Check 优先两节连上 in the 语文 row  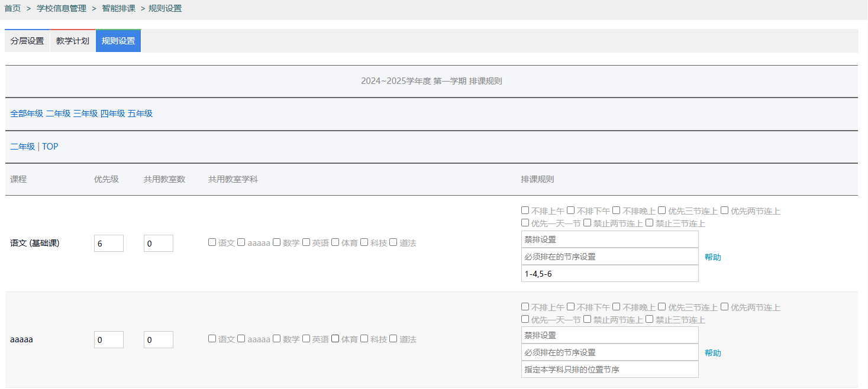point(725,210)
